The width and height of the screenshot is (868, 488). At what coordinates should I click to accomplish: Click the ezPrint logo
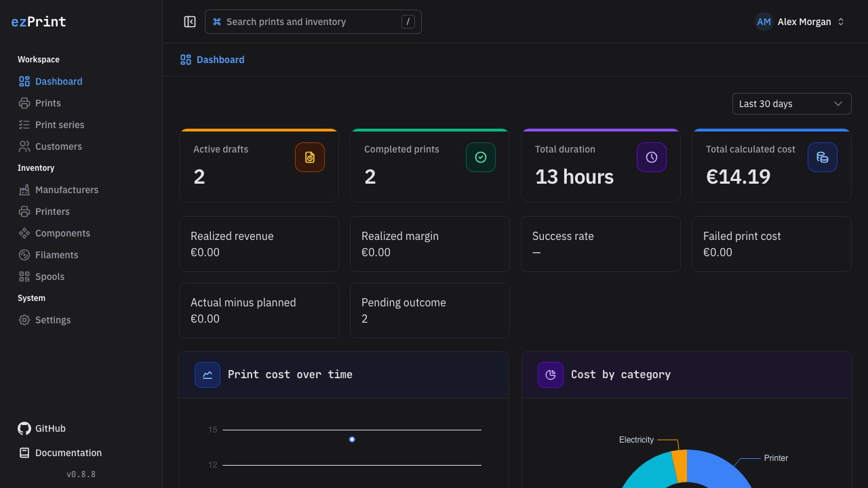pyautogui.click(x=39, y=22)
